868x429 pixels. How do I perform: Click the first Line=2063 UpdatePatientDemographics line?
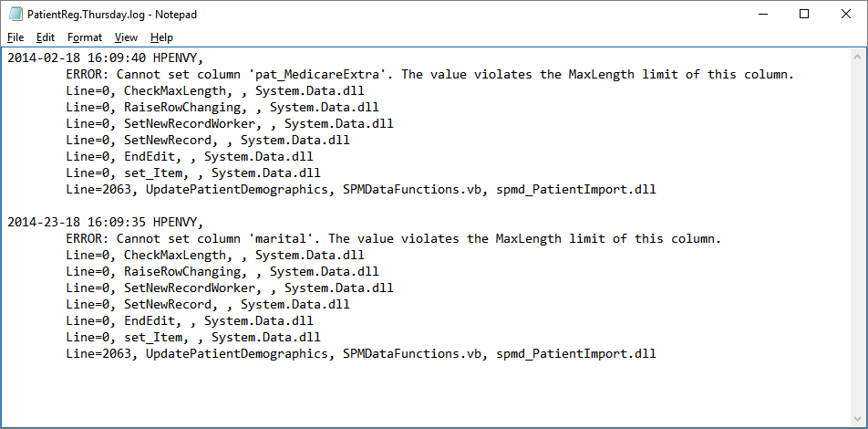pos(360,190)
